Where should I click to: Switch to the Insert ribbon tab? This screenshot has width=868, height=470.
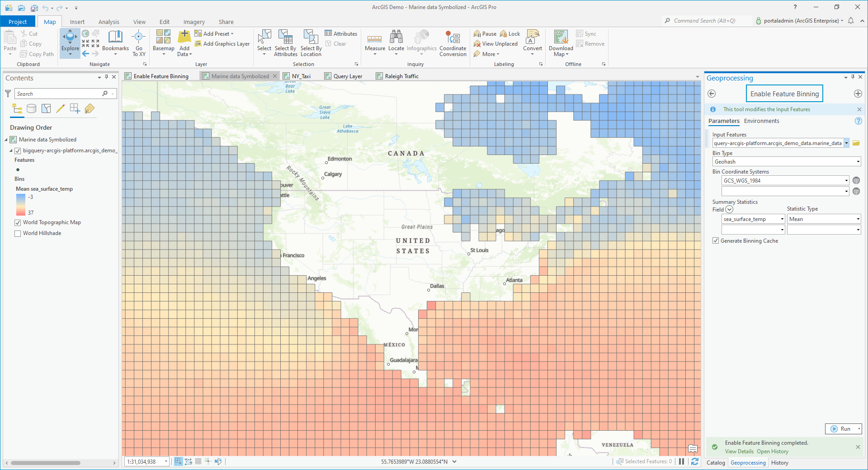click(77, 22)
